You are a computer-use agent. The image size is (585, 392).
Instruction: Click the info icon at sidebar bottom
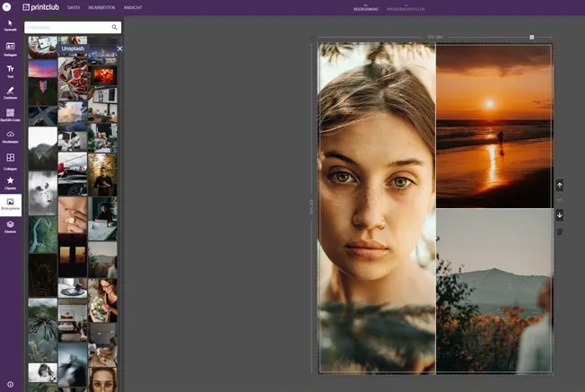(x=10, y=384)
